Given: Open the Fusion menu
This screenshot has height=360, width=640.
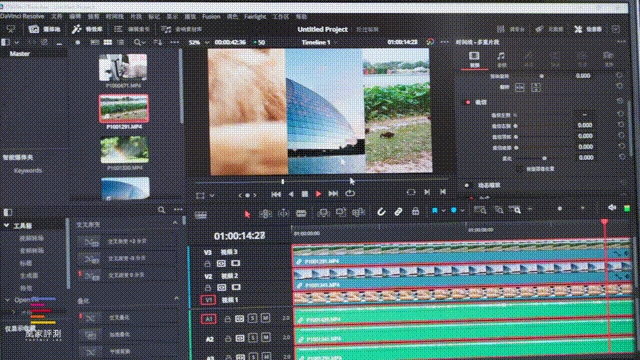Looking at the screenshot, I should pyautogui.click(x=211, y=17).
